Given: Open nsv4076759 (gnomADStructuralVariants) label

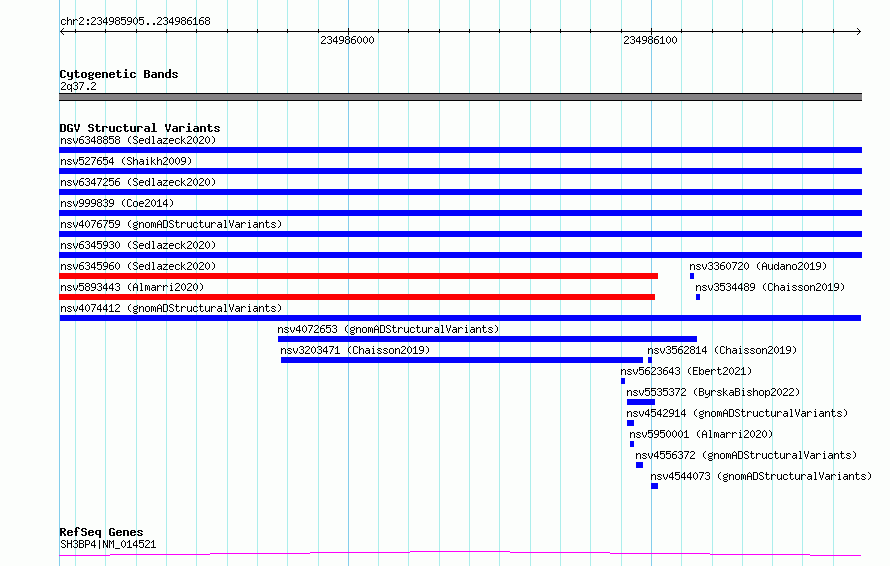Looking at the screenshot, I should click(x=171, y=224).
